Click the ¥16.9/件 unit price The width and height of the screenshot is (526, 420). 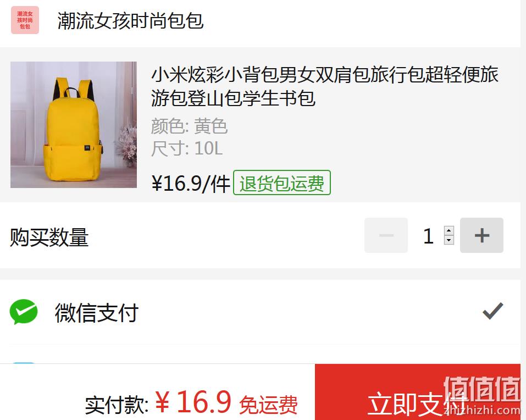tap(191, 183)
